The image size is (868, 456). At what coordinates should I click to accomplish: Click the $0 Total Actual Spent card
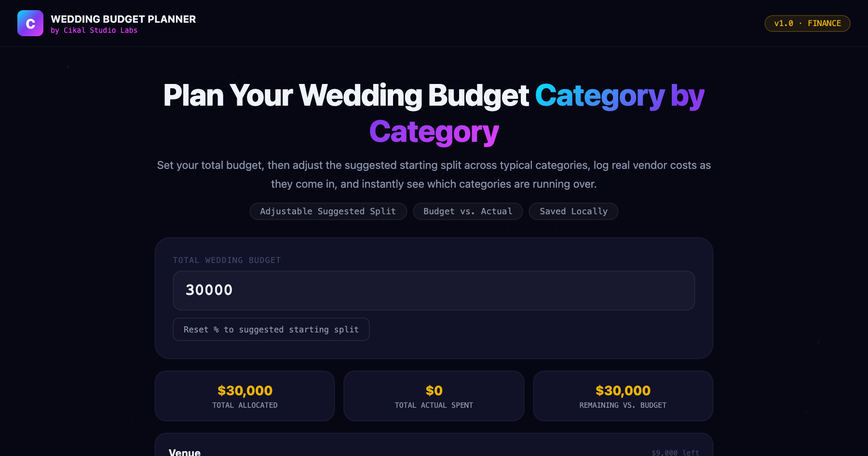pos(434,396)
